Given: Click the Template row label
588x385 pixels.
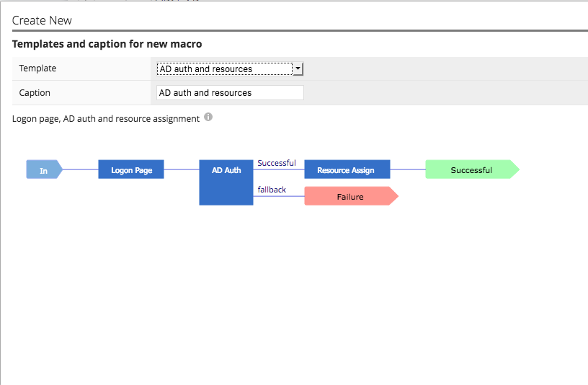Looking at the screenshot, I should [37, 68].
